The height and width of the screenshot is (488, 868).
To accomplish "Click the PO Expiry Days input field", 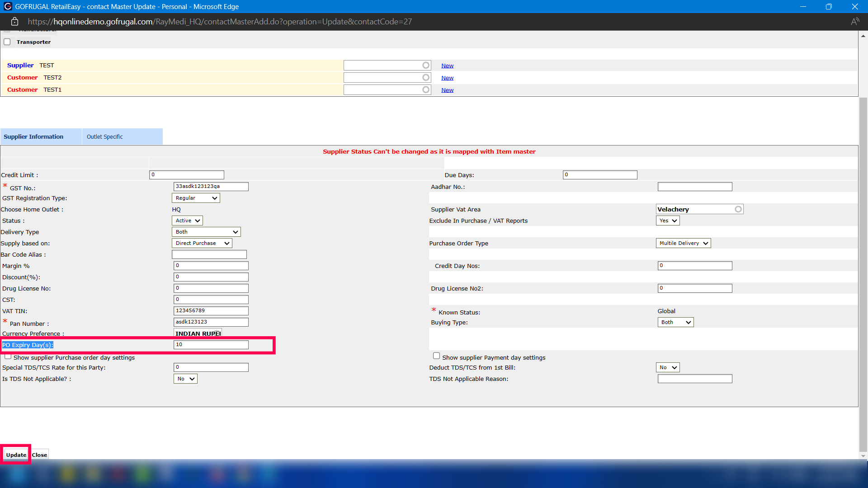I will [211, 345].
